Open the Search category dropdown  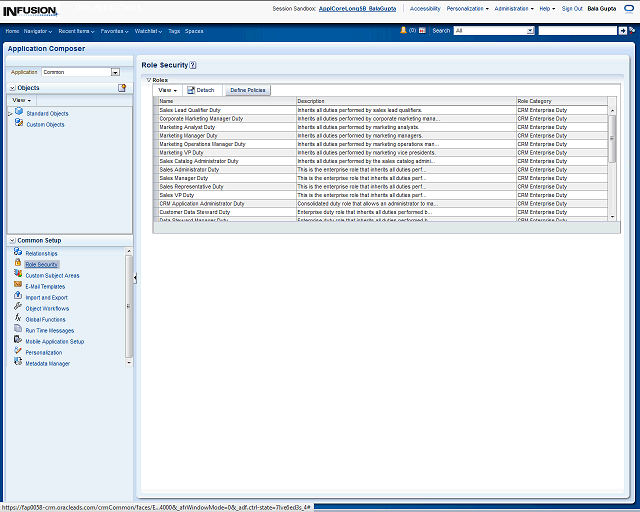point(530,31)
